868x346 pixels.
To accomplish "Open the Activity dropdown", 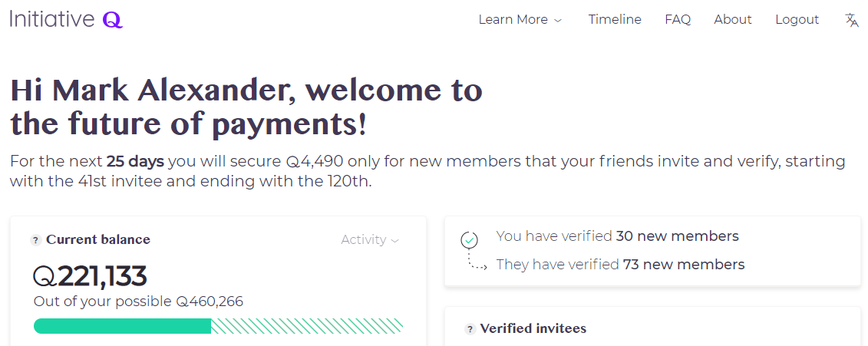I will click(x=370, y=240).
